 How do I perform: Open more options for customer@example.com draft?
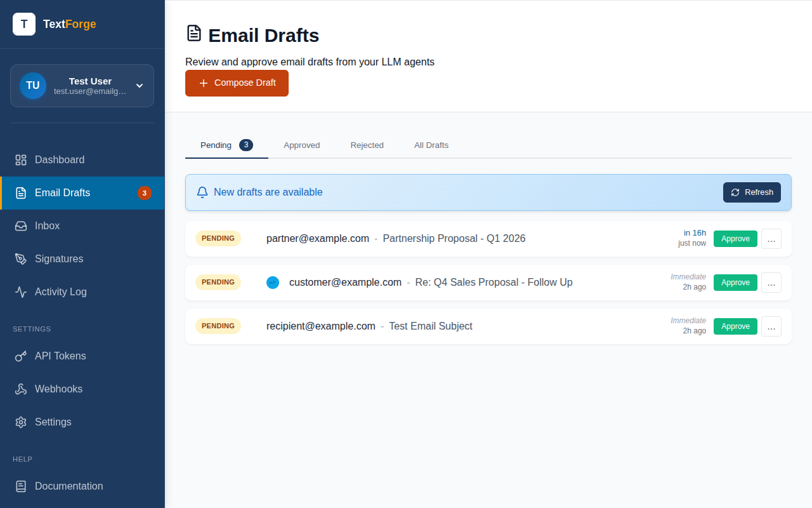click(771, 283)
